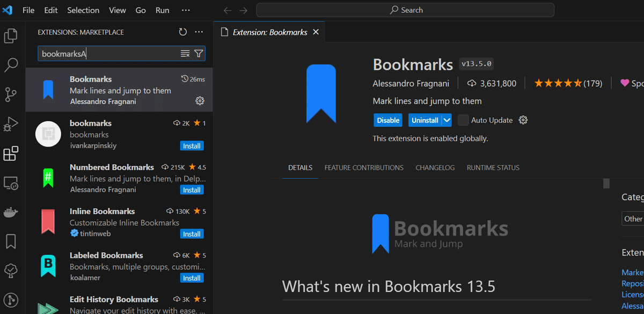Open the Selection menu
The width and height of the screenshot is (644, 314).
[x=83, y=10]
